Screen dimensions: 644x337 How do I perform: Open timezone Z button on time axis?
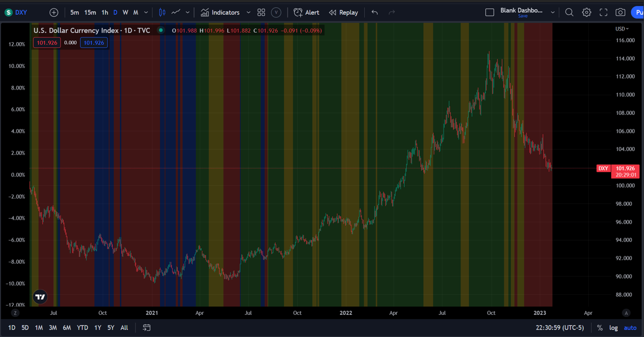16,313
